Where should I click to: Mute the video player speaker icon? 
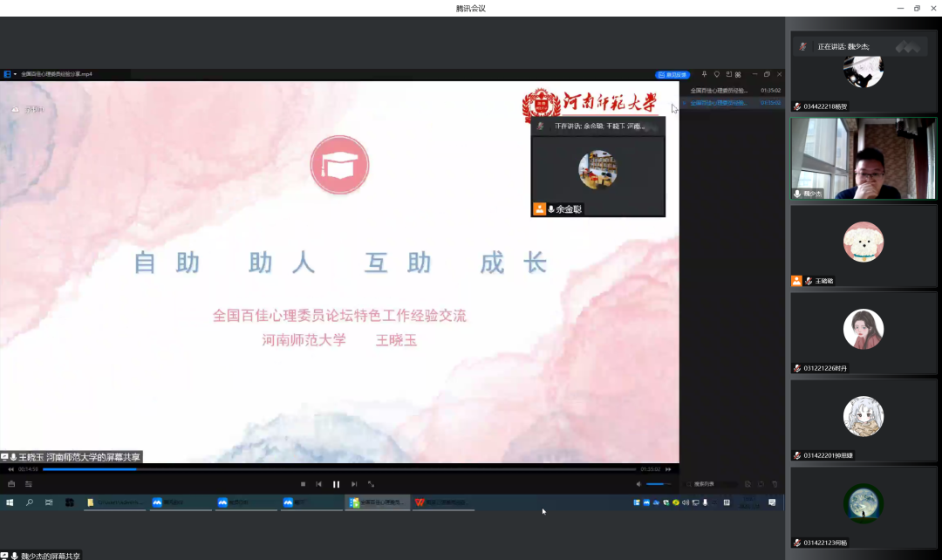[638, 484]
